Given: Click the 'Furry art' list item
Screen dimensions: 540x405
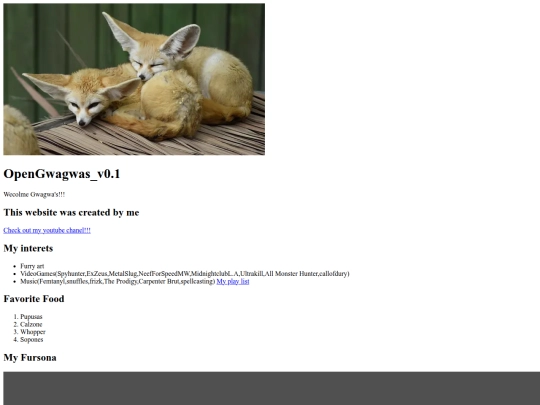Looking at the screenshot, I should 32,266.
